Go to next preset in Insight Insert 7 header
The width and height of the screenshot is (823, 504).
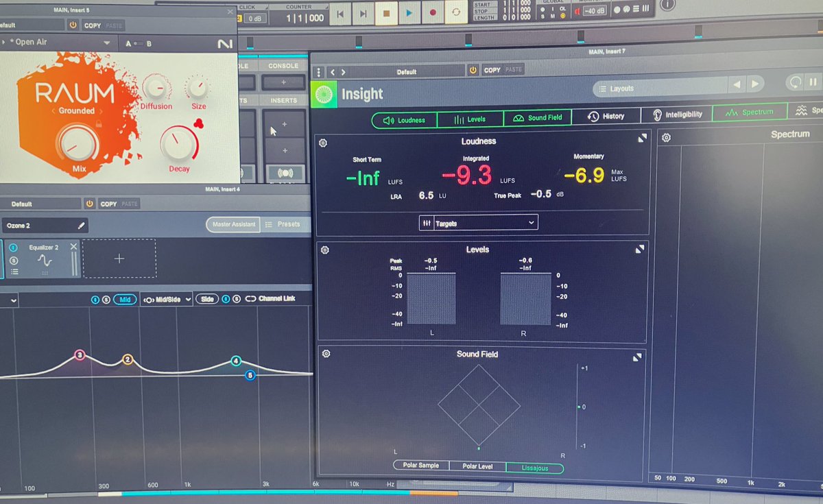(x=343, y=72)
